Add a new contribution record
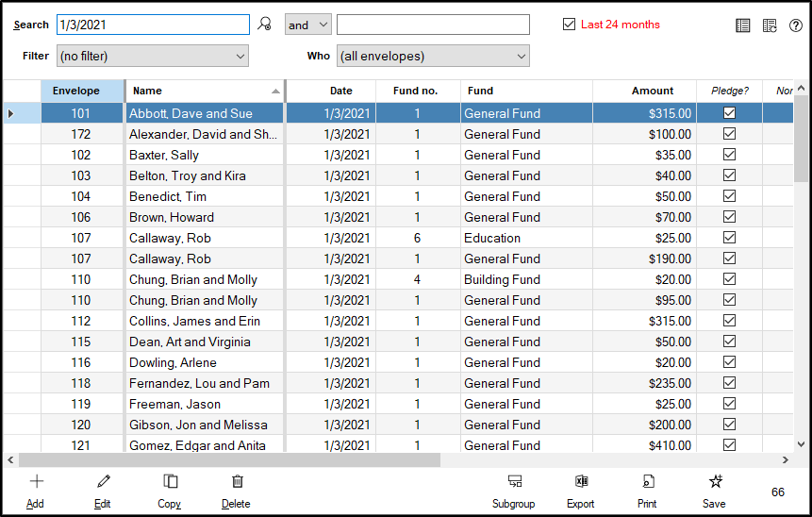Image resolution: width=812 pixels, height=517 pixels. tap(36, 489)
